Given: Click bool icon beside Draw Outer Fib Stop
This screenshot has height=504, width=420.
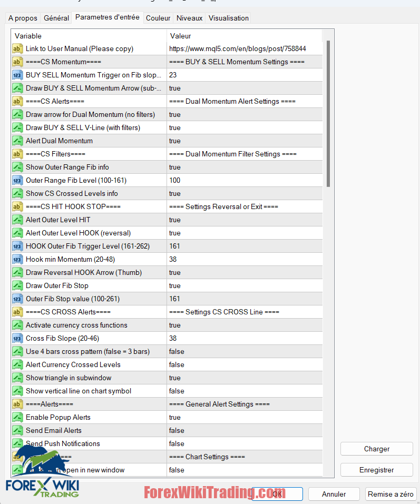Looking at the screenshot, I should coord(17,286).
